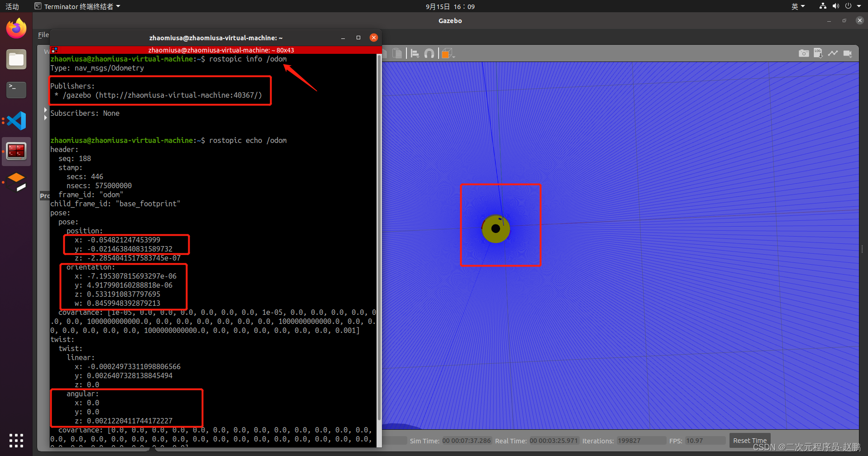This screenshot has width=868, height=456.
Task: Click angular z value 0.0021220411744172227
Action: point(130,421)
